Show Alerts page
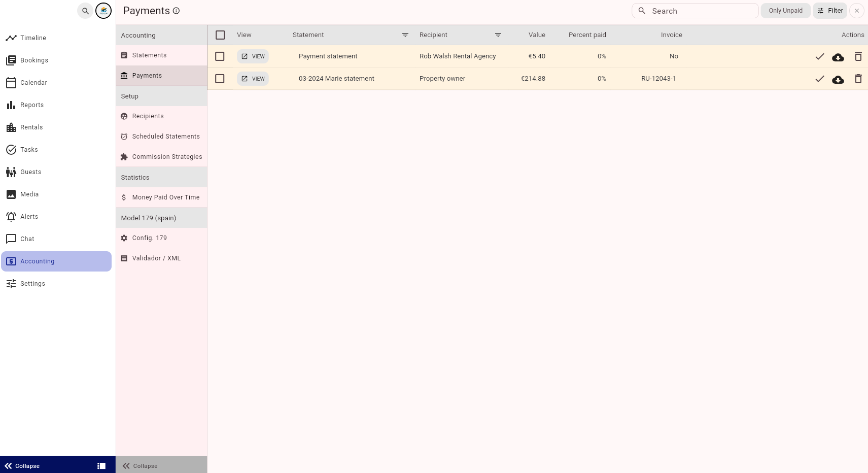Image resolution: width=868 pixels, height=473 pixels. [56, 217]
